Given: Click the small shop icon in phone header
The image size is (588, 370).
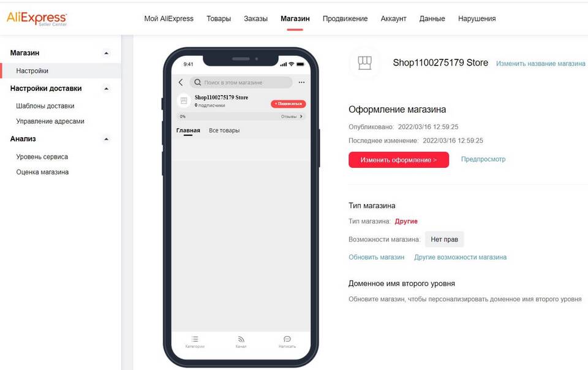Looking at the screenshot, I should [x=184, y=100].
